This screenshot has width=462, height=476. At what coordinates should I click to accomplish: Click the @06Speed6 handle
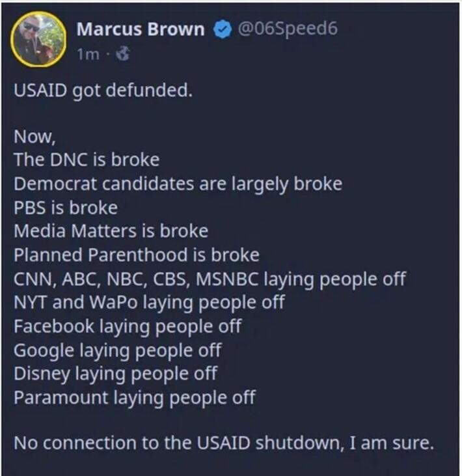coord(288,29)
